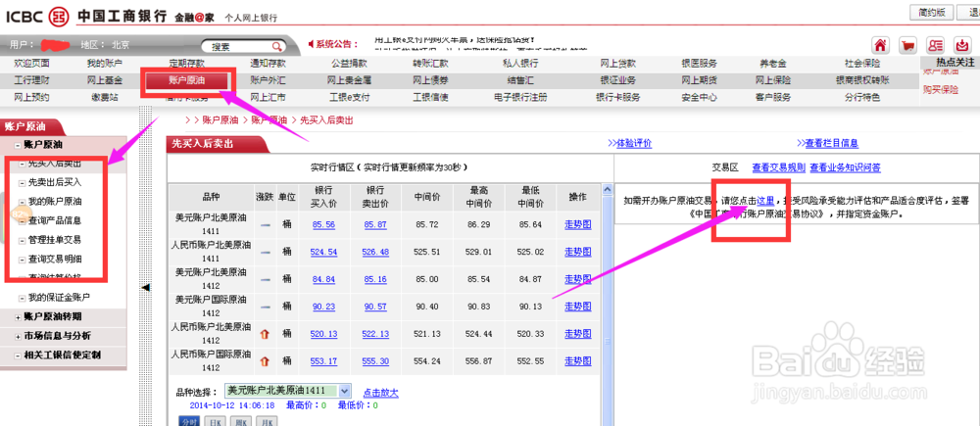Open the shopping cart icon
The image size is (980, 426).
click(907, 46)
